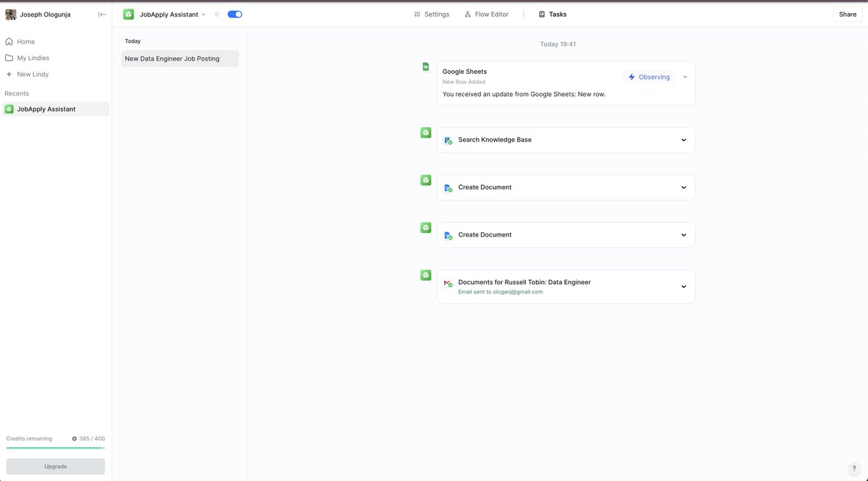Click the Settings sliders icon
Screen dimensions: 868x481
tap(417, 14)
